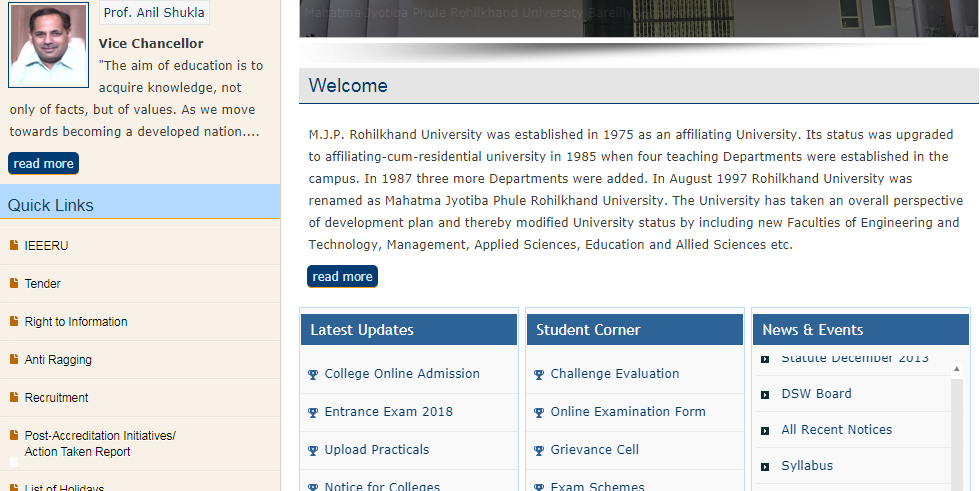The width and height of the screenshot is (980, 491).
Task: Click the document icon beside IEEERU
Action: coord(14,245)
